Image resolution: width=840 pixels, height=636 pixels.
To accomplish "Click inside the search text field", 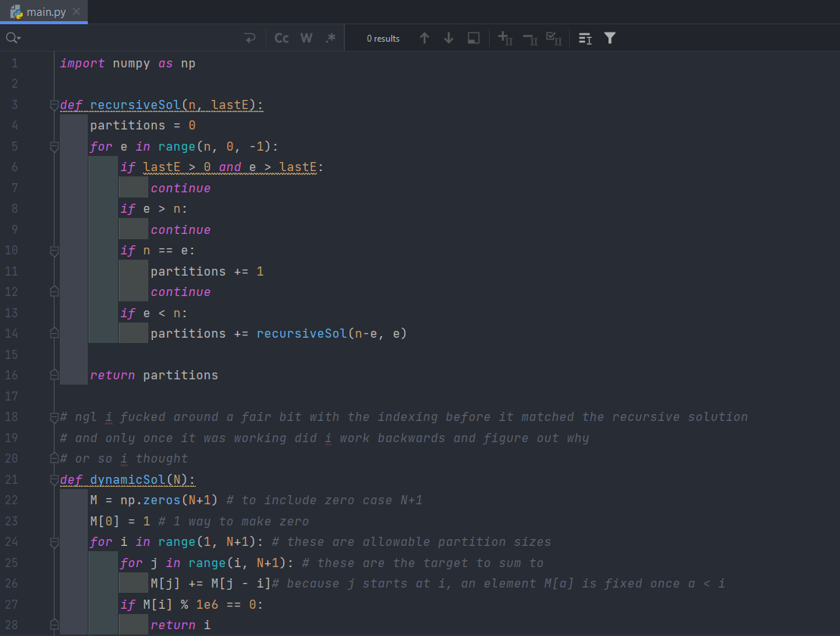I will [129, 38].
